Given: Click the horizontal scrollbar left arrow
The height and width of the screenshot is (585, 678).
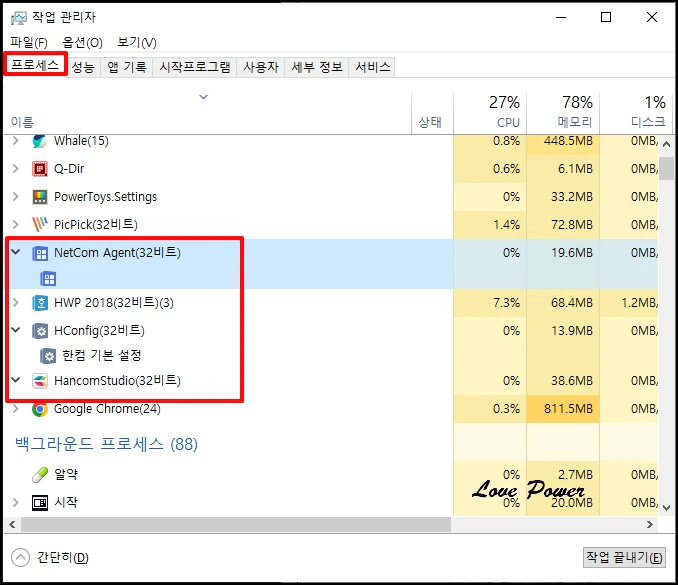Looking at the screenshot, I should [x=12, y=524].
